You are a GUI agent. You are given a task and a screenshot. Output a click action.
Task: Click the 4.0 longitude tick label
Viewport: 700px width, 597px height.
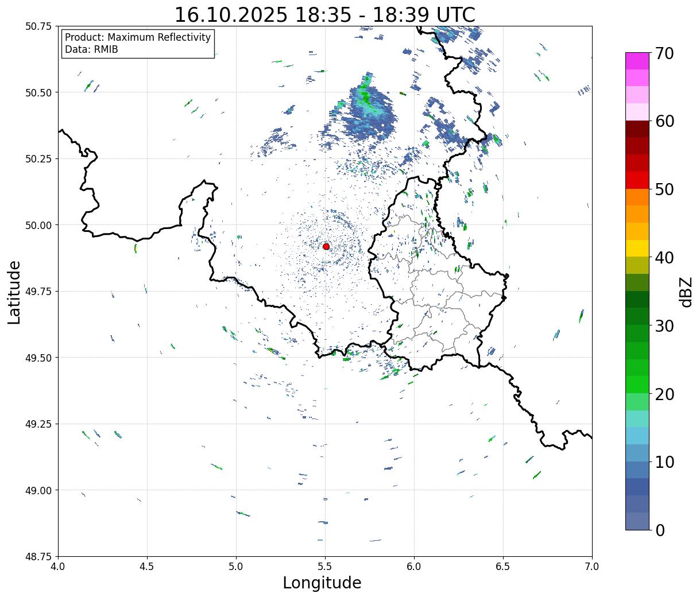[x=58, y=567]
